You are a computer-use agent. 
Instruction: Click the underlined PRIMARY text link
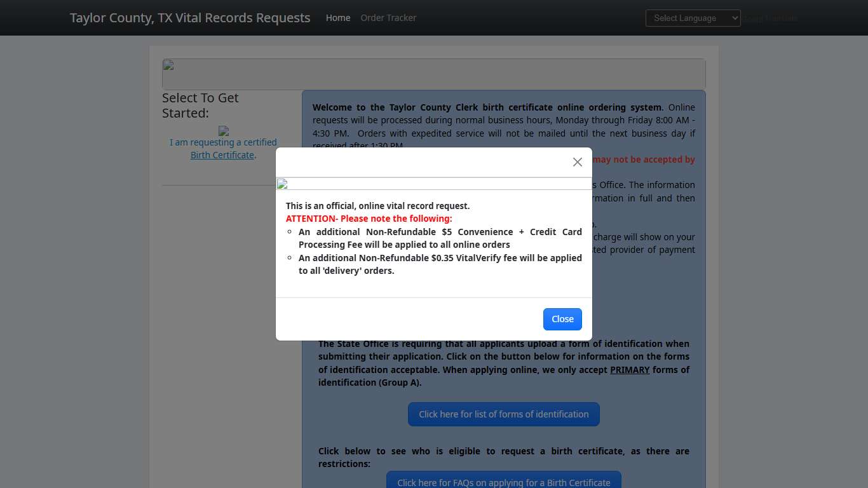click(629, 369)
